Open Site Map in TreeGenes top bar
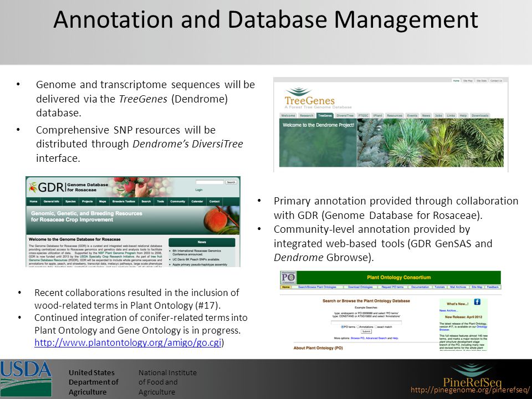 point(468,81)
